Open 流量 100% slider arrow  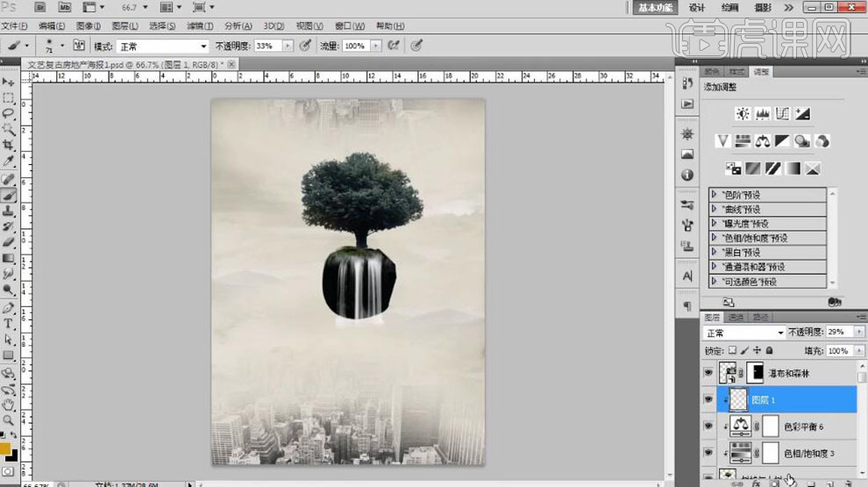pos(376,46)
